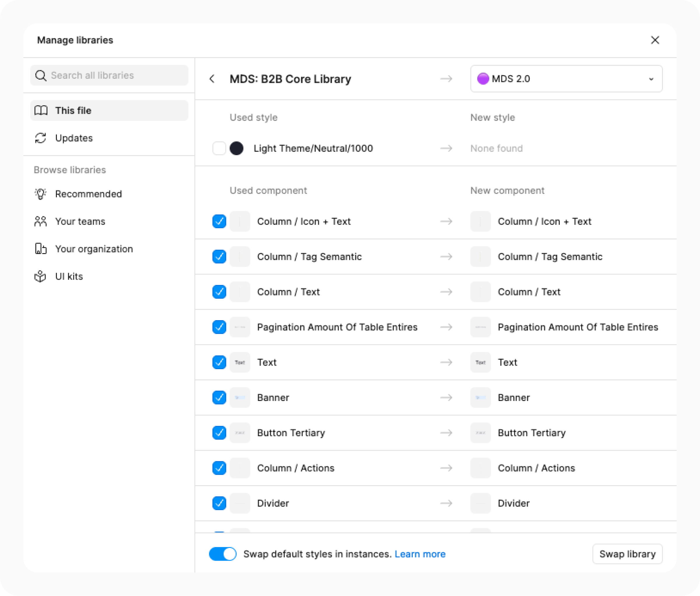This screenshot has height=596, width=700.
Task: Click the This file book icon
Action: tap(41, 111)
